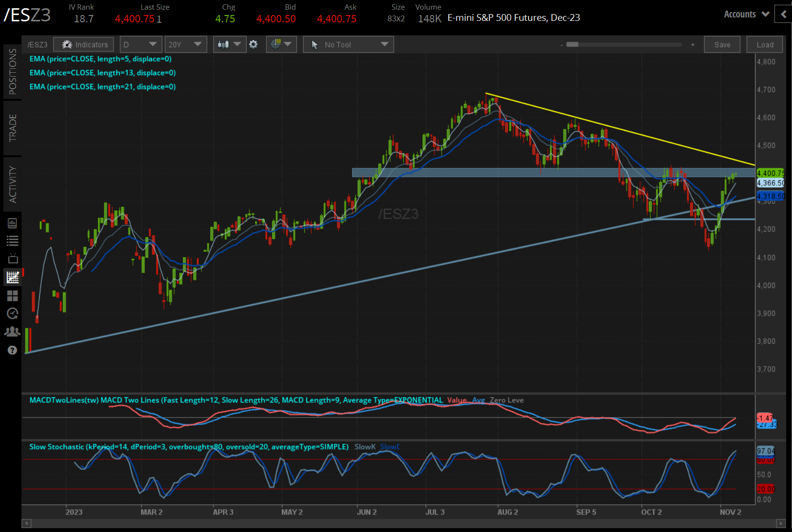This screenshot has height=532, width=792.
Task: Click the CNBC TV icon in the sidebar
Action: (13, 258)
